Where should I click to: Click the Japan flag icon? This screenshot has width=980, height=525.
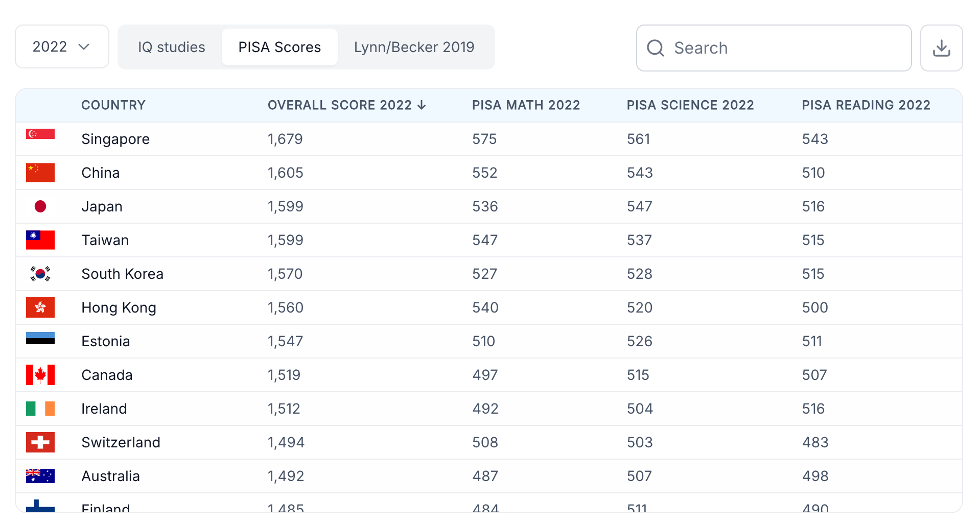[40, 206]
